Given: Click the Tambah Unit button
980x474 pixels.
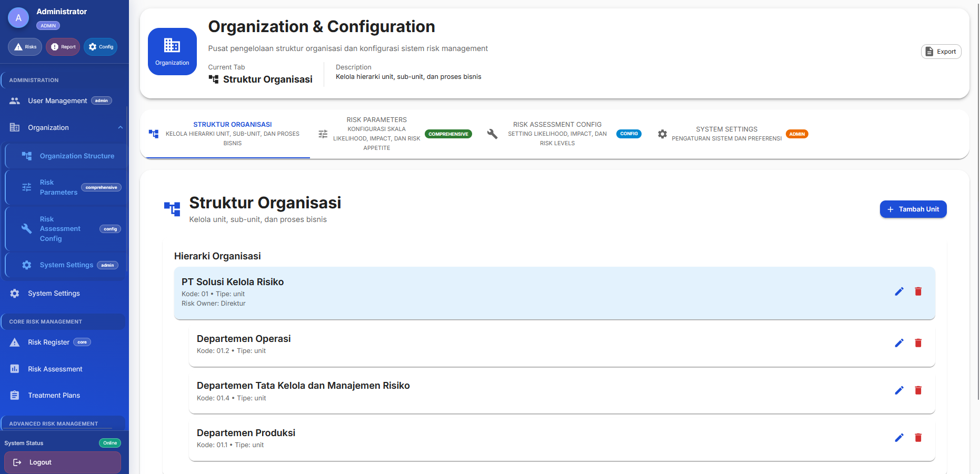Looking at the screenshot, I should coord(913,209).
